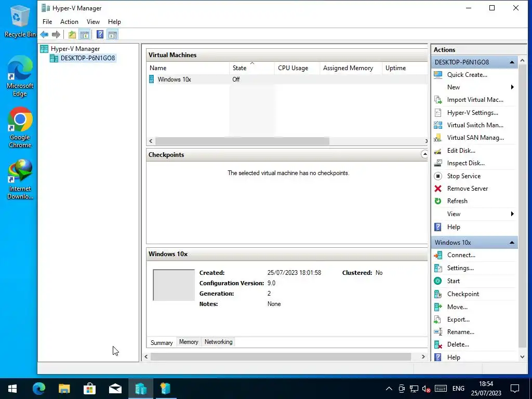Click the Move icon
This screenshot has width=532, height=399.
[438, 307]
